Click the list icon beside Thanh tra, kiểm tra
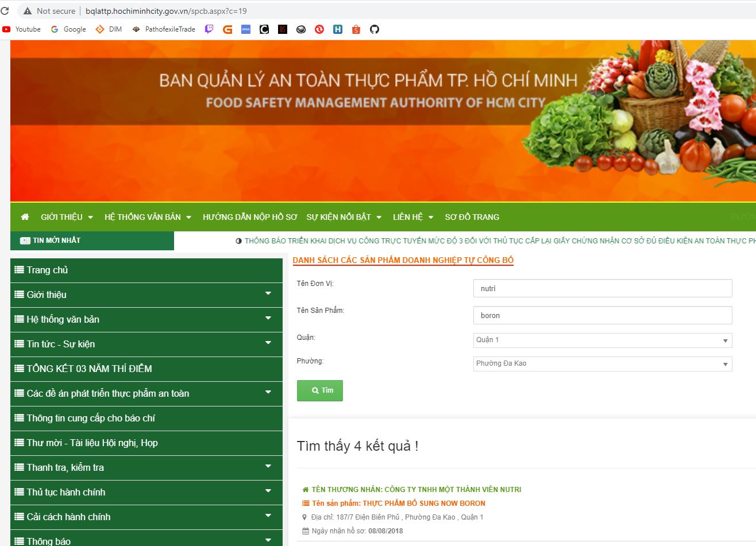 point(20,467)
